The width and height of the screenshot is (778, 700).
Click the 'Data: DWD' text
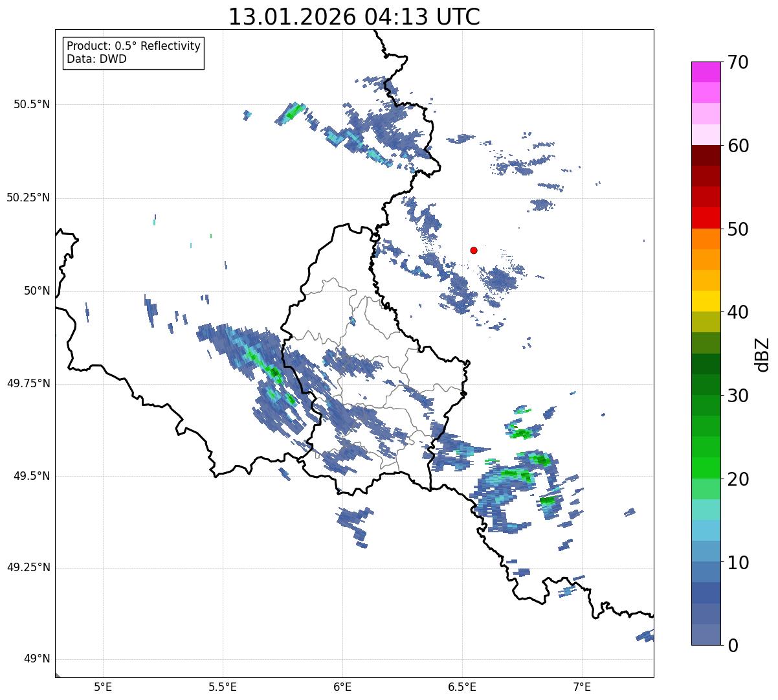pyautogui.click(x=96, y=59)
